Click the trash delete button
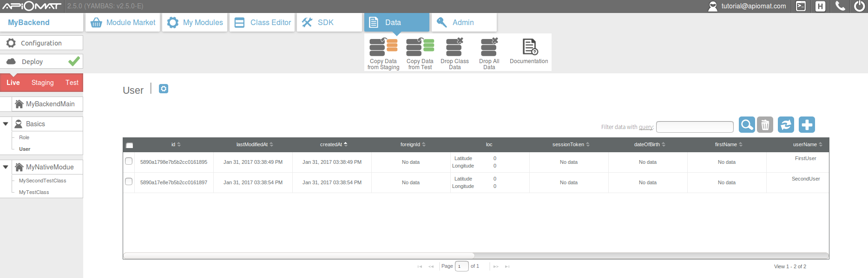 click(765, 125)
